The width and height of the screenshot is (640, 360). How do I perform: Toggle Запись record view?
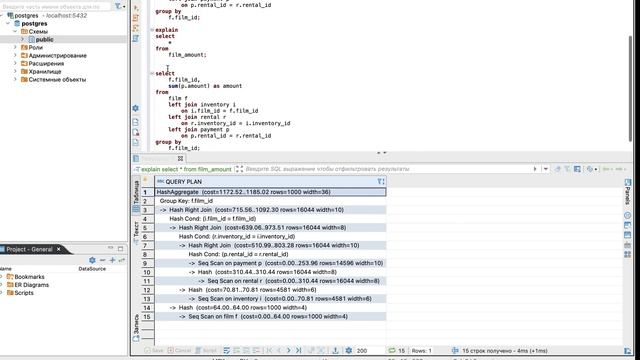(x=136, y=328)
